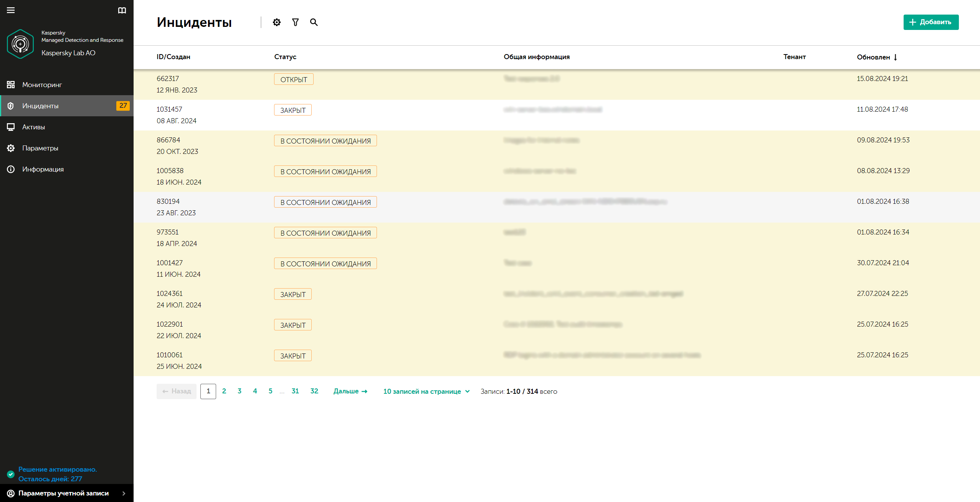Click ОТКРЫТ status badge of incident 662317
This screenshot has height=502, width=980.
coord(294,79)
